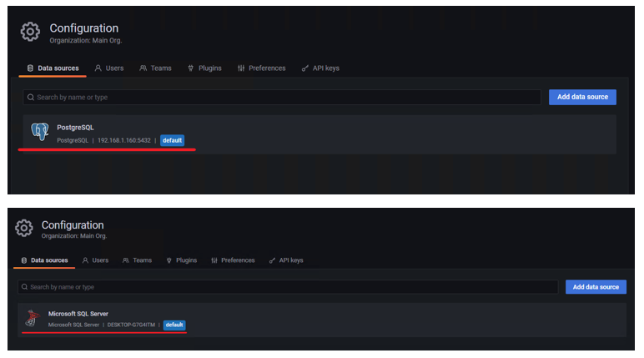Select Data sources tab in bottom panel
Viewport: 644px width, 358px height.
tap(44, 260)
